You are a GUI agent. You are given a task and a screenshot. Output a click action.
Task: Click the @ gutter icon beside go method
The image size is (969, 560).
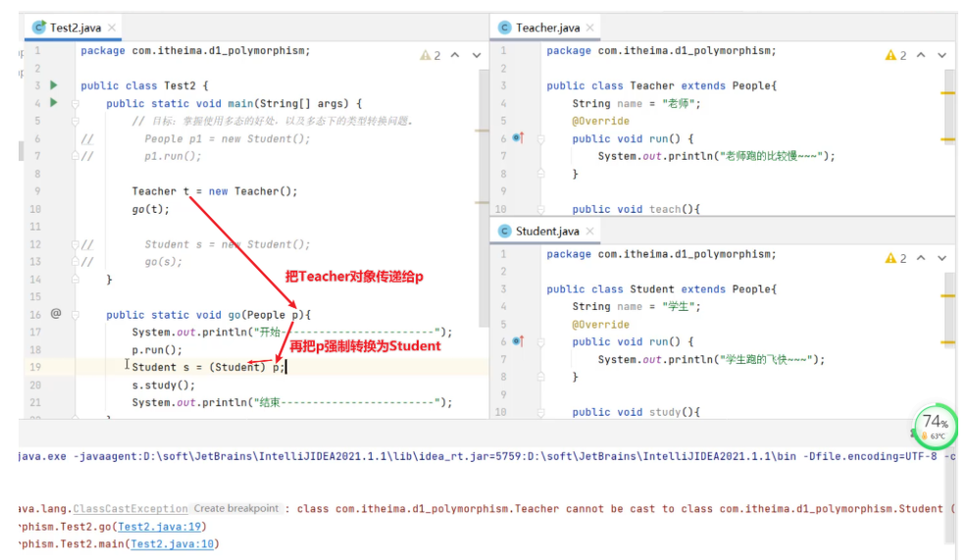(56, 314)
